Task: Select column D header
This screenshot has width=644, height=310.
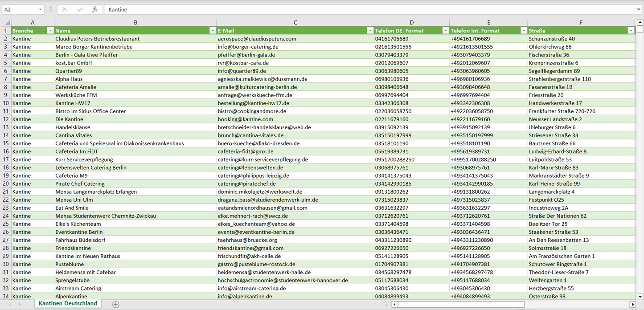Action: tap(411, 22)
